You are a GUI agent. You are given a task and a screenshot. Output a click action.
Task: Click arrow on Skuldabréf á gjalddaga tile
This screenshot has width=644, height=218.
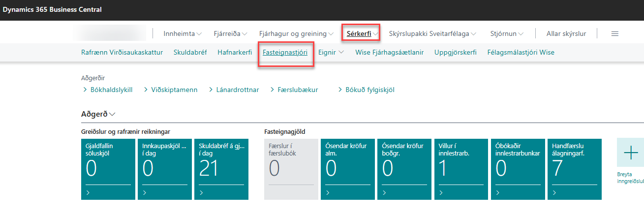tap(201, 193)
